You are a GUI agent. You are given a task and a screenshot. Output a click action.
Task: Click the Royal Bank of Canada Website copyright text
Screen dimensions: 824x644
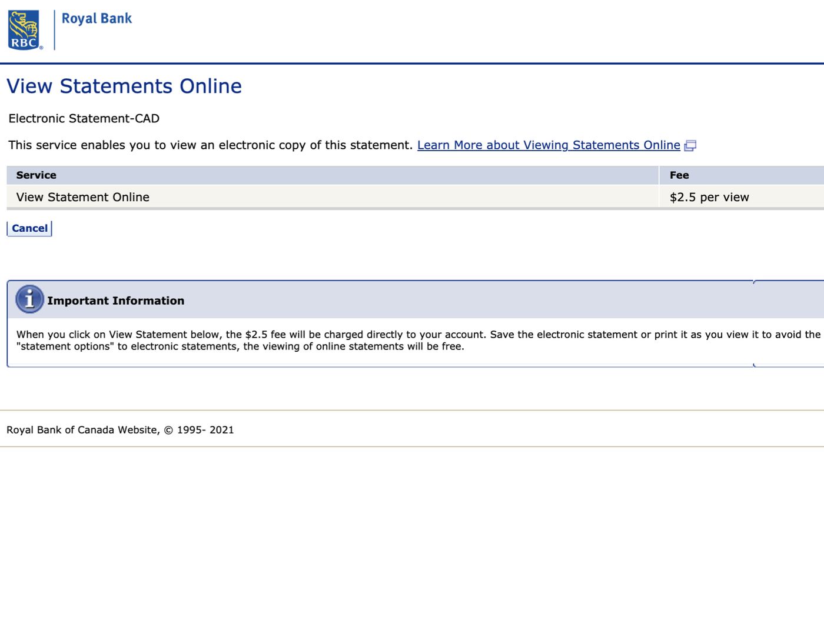coord(120,430)
